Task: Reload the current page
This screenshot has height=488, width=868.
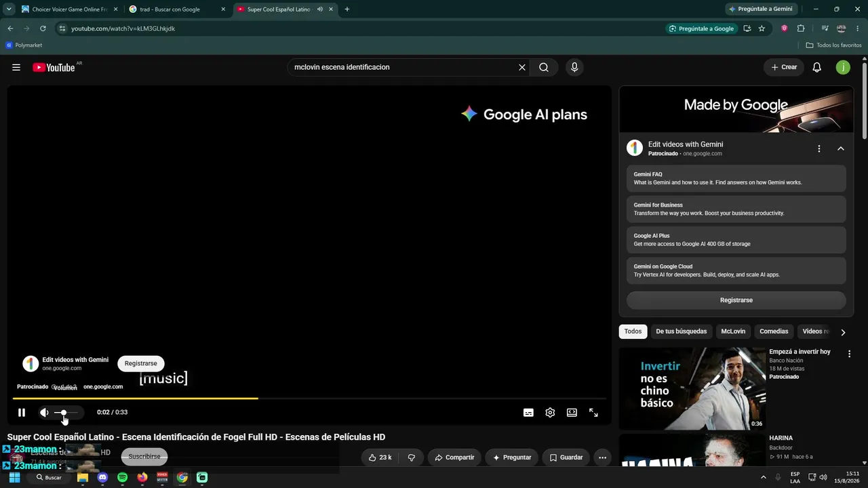Action: click(43, 28)
